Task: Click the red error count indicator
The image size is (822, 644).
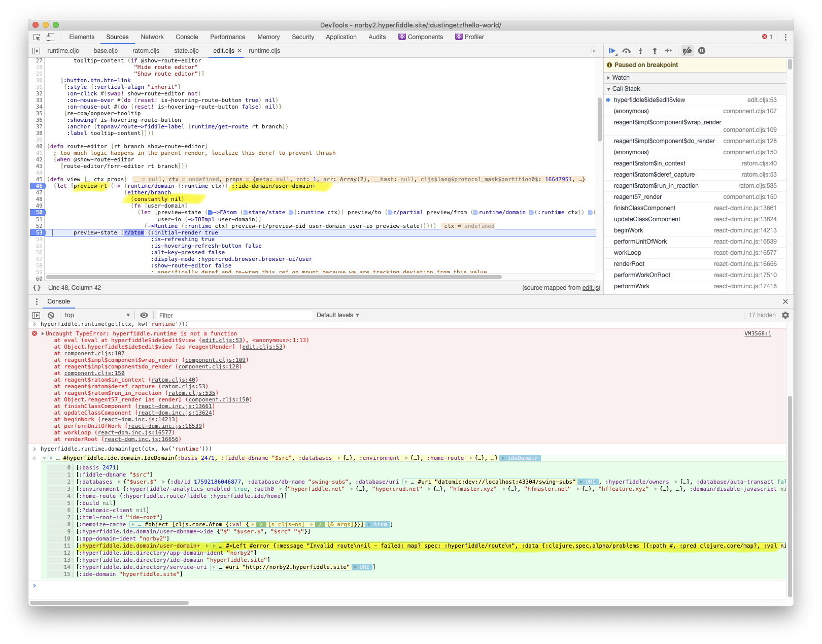Action: [x=767, y=37]
